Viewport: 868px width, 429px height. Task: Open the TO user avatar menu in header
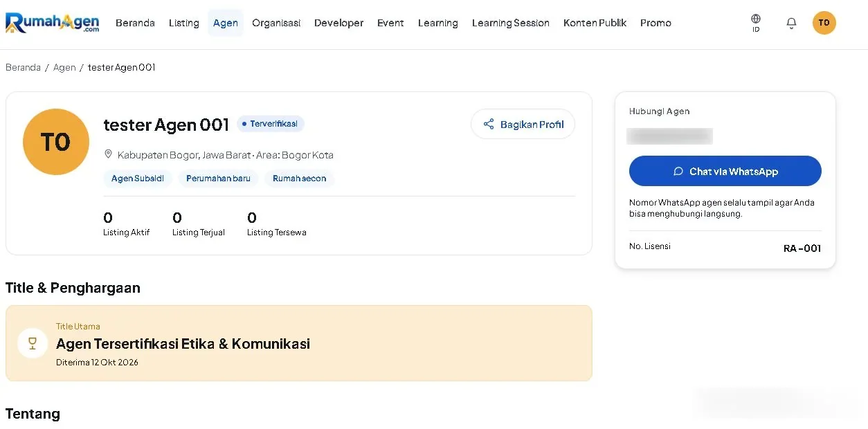coord(824,23)
